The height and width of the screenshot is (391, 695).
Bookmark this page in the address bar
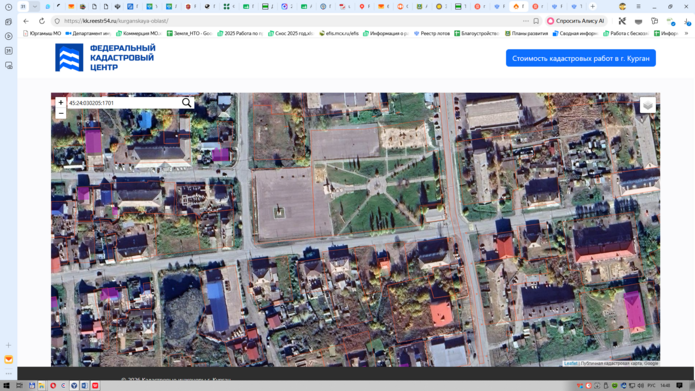[536, 21]
